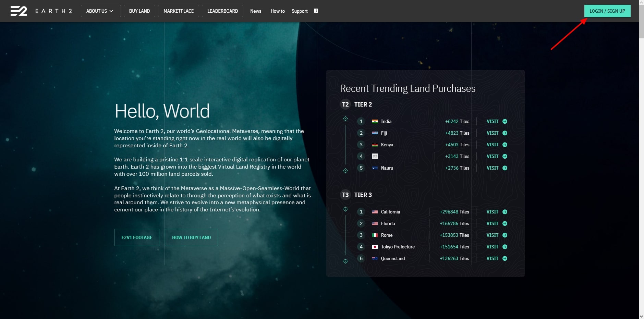Go to the Marketplace
The image size is (644, 319).
(x=178, y=11)
